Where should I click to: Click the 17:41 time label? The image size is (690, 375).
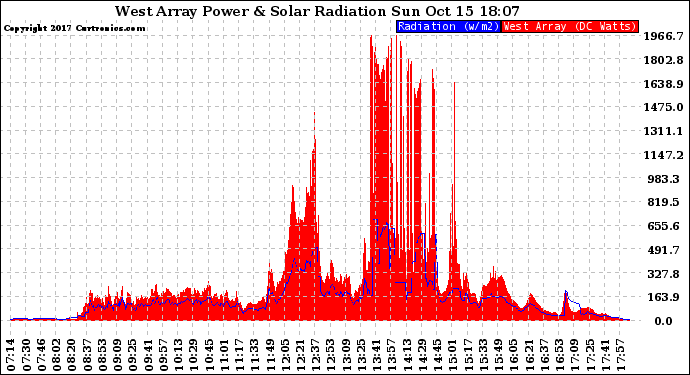[x=605, y=355]
